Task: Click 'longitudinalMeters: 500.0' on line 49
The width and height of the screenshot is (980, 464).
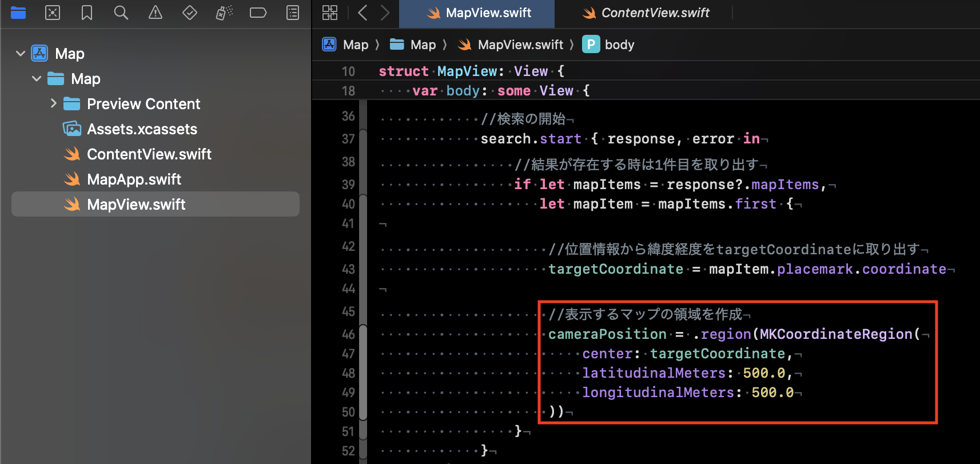Action: 688,393
